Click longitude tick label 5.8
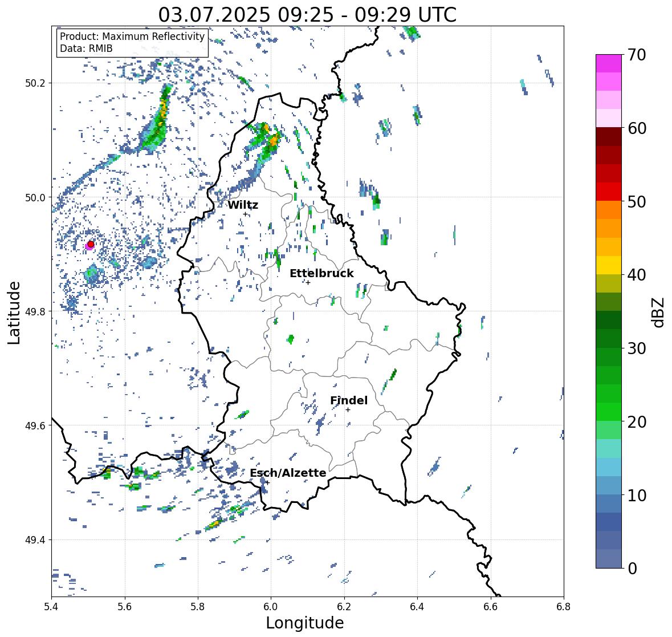This screenshot has height=637, width=672. [x=198, y=607]
